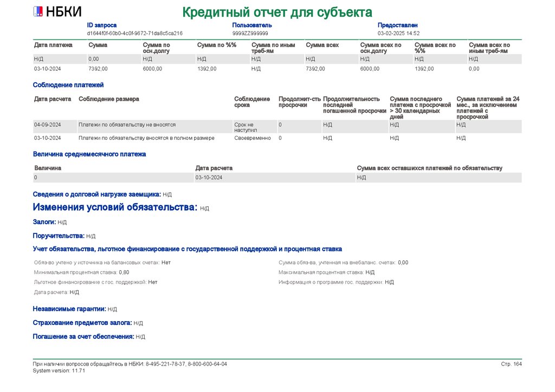This screenshot has height=392, width=555.
Task: Click the НБКИ logo icon
Action: click(x=38, y=12)
